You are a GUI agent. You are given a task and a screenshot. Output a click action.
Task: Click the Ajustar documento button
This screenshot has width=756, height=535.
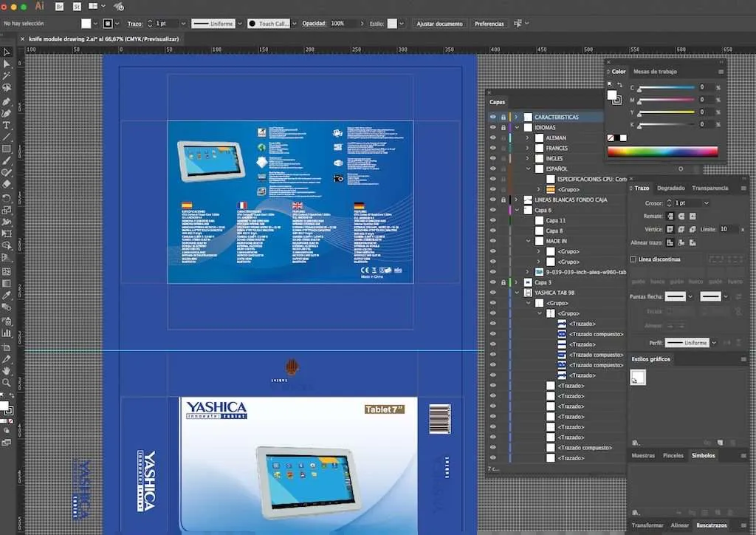pyautogui.click(x=439, y=23)
